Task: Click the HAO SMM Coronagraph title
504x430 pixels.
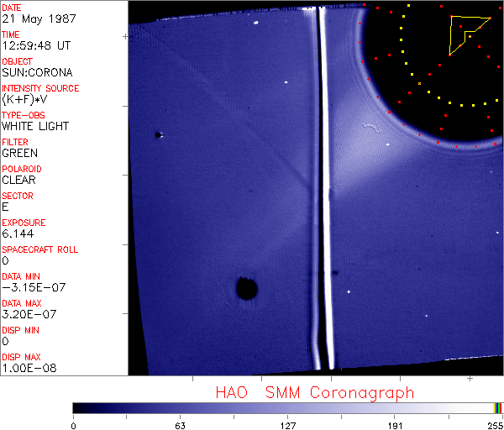Action: pyautogui.click(x=315, y=393)
